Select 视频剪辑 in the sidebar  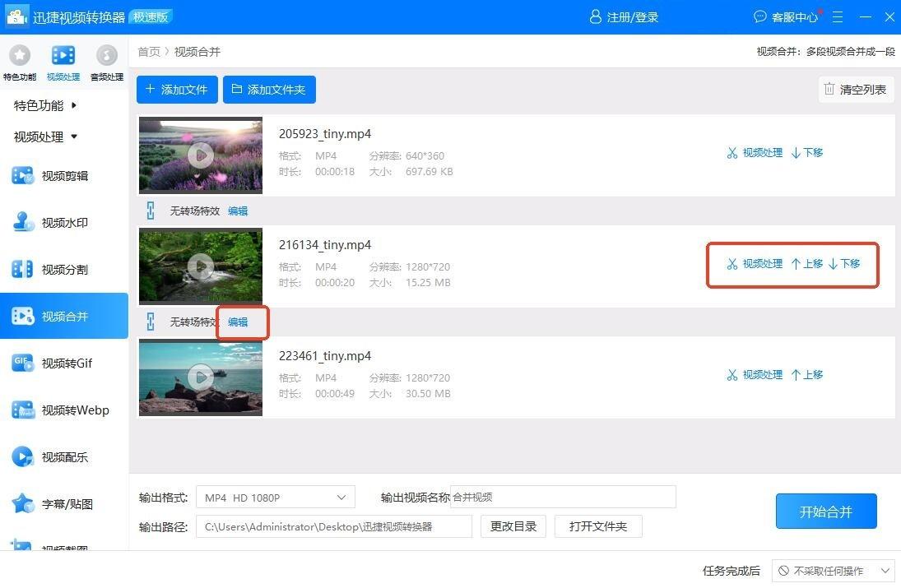coord(64,175)
